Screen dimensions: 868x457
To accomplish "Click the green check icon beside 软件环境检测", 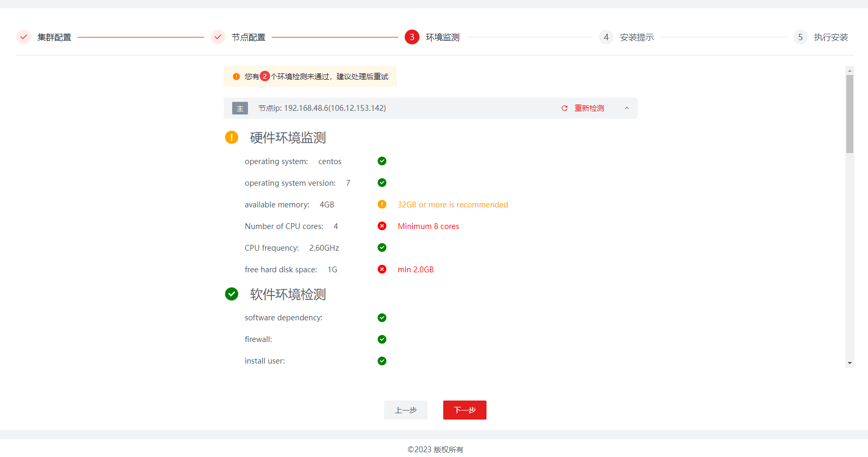I will click(x=232, y=294).
